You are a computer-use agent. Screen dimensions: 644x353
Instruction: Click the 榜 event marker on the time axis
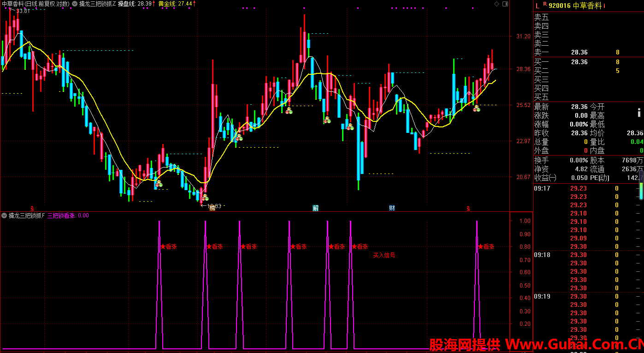[213, 208]
